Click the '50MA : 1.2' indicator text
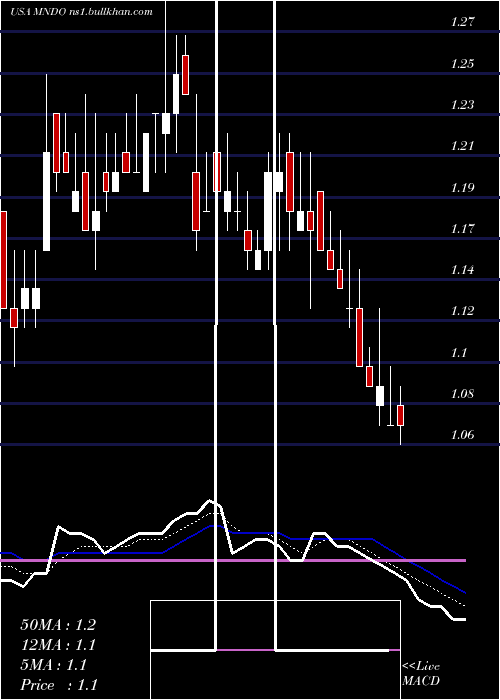The height and width of the screenshot is (700, 500). pos(58,625)
